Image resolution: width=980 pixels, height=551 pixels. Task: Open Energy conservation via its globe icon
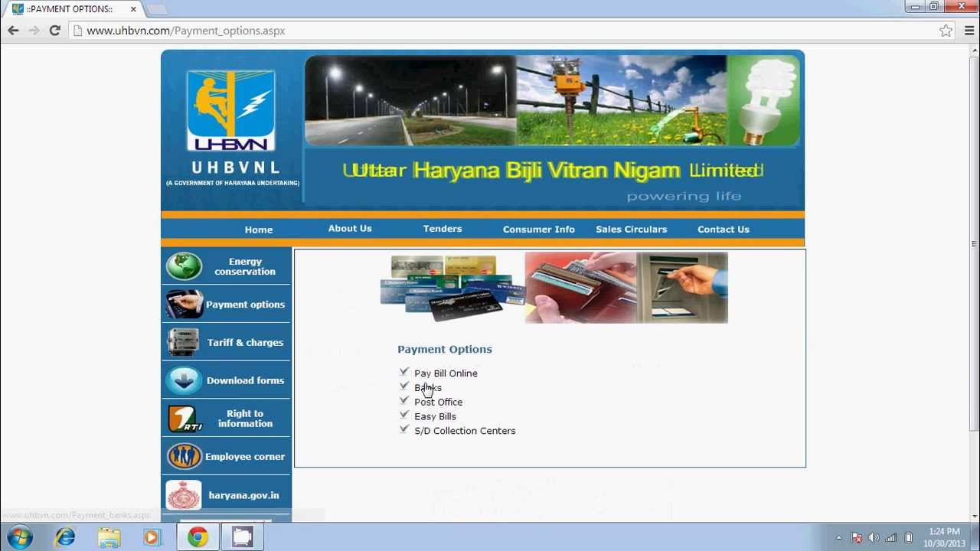(x=184, y=266)
